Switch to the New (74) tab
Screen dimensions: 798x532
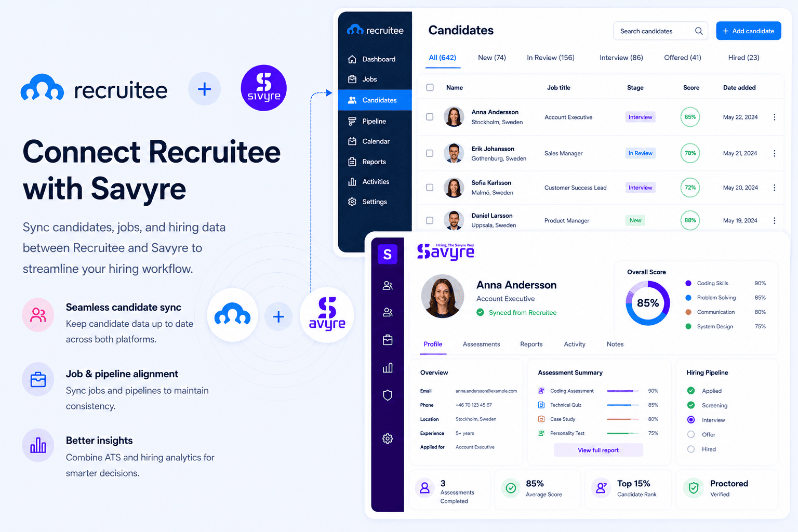coord(492,58)
